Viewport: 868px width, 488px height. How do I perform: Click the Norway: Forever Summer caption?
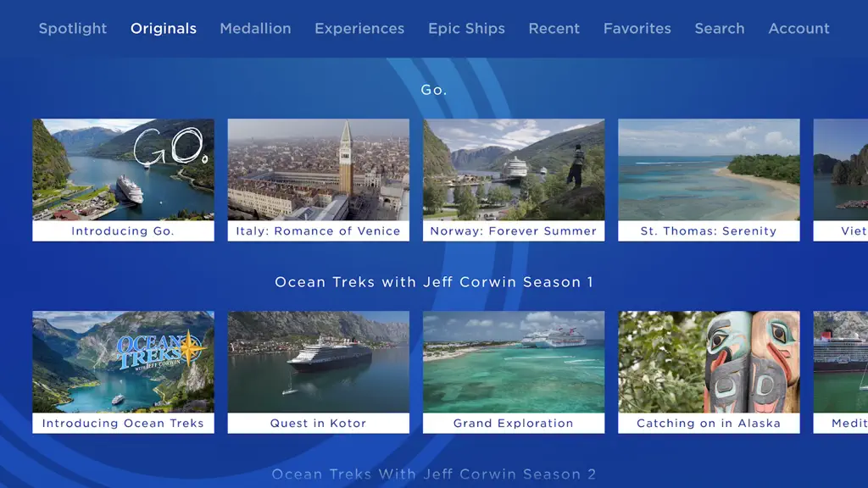click(514, 231)
